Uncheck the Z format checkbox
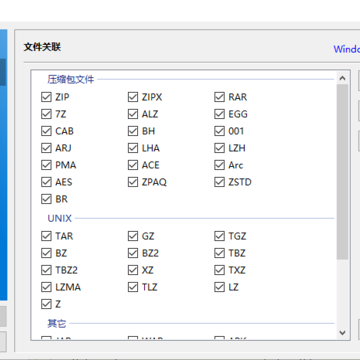 pyautogui.click(x=46, y=304)
